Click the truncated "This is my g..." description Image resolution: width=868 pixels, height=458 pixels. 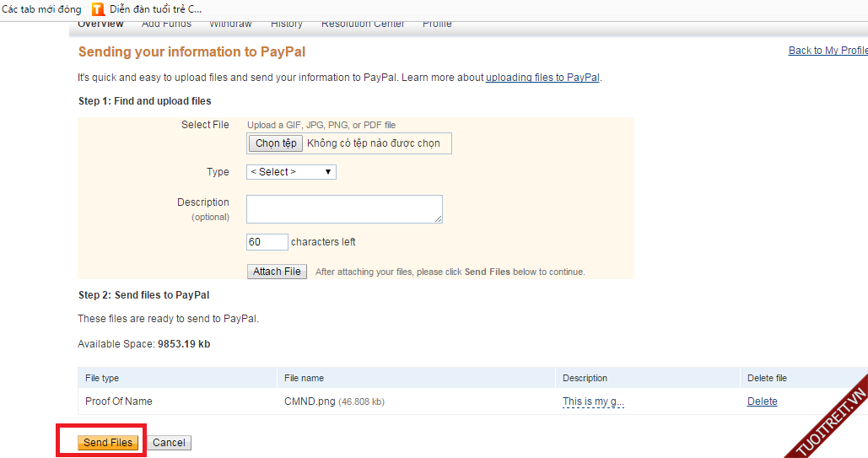tap(593, 401)
